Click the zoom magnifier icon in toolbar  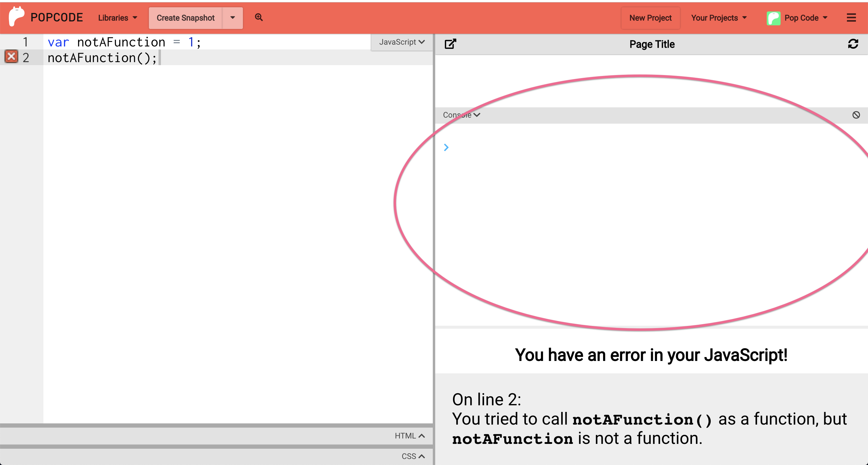259,17
